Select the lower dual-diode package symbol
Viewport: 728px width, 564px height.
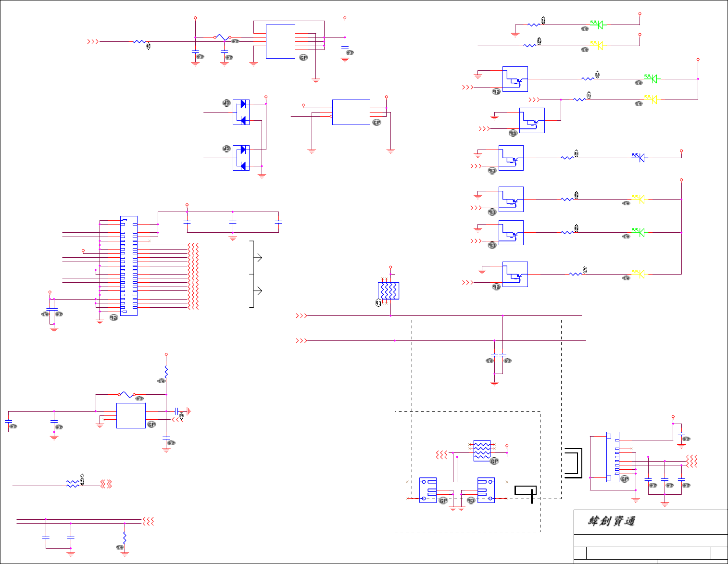pos(241,158)
